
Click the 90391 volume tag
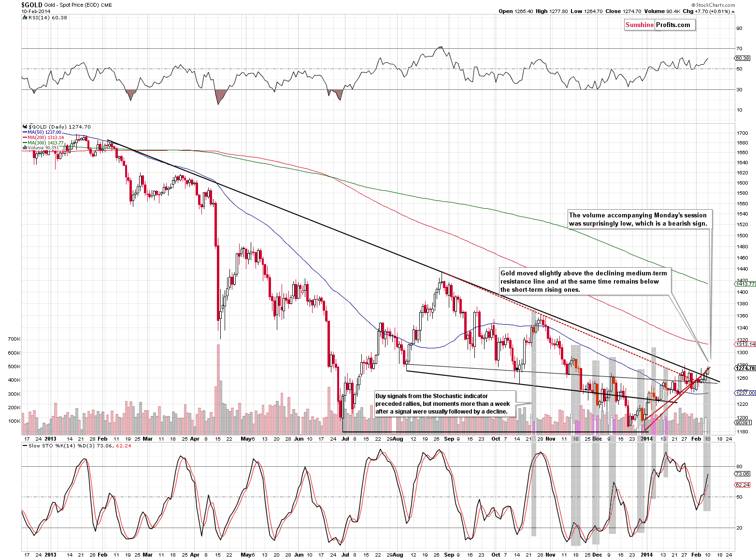[742, 422]
